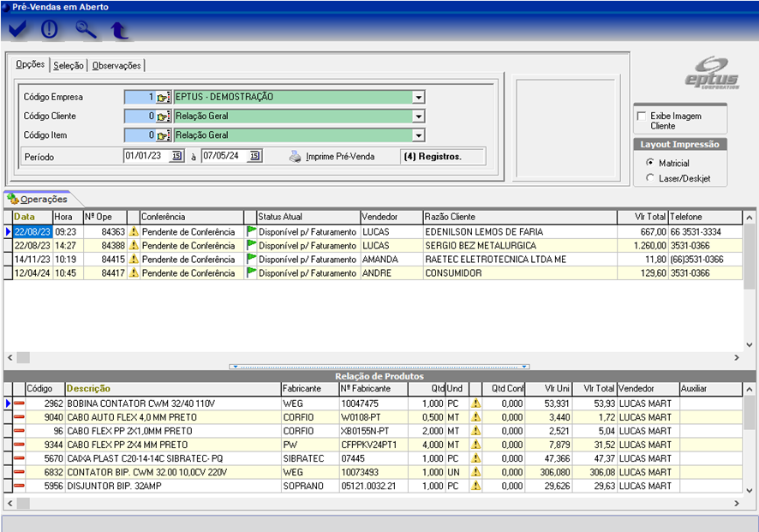759x532 pixels.
Task: Select the Laser/Deskjet print layout option
Action: point(650,178)
